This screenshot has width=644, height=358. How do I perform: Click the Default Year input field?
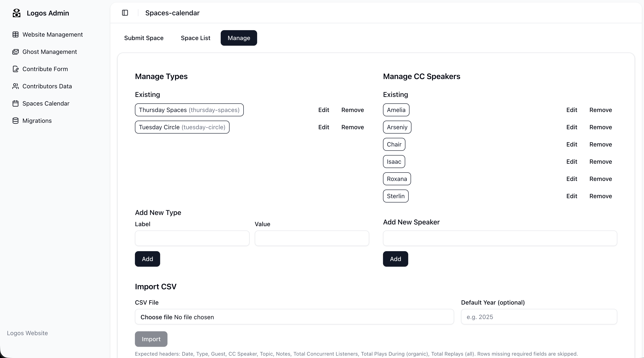click(539, 317)
